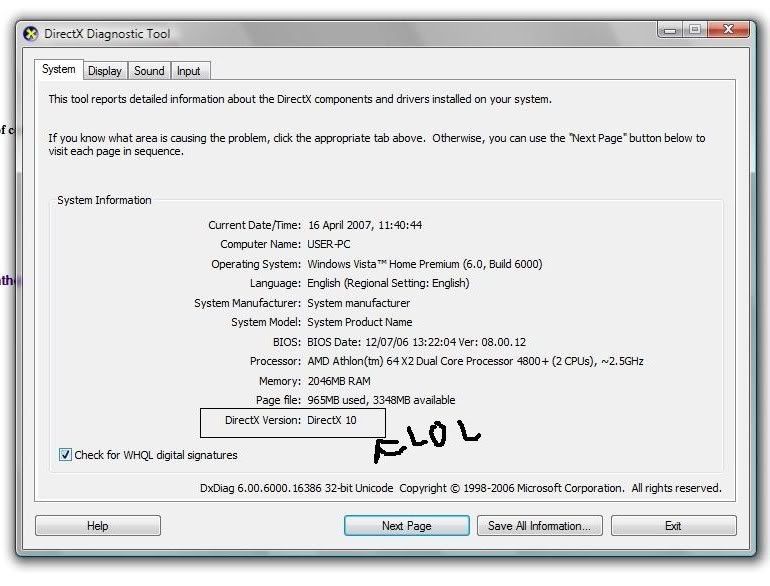The height and width of the screenshot is (586, 770).
Task: Click the Language value English (Regional Setting: English)
Action: (x=388, y=283)
